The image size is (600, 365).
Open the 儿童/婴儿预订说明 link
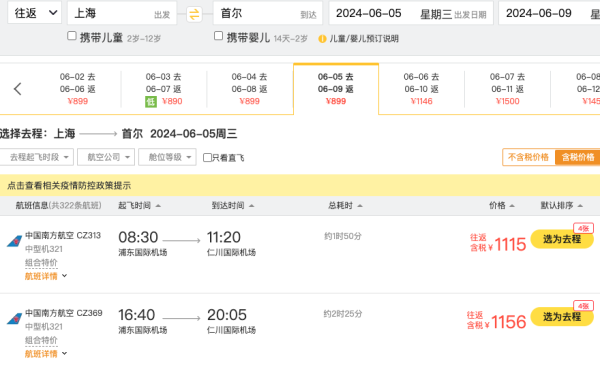click(x=364, y=39)
